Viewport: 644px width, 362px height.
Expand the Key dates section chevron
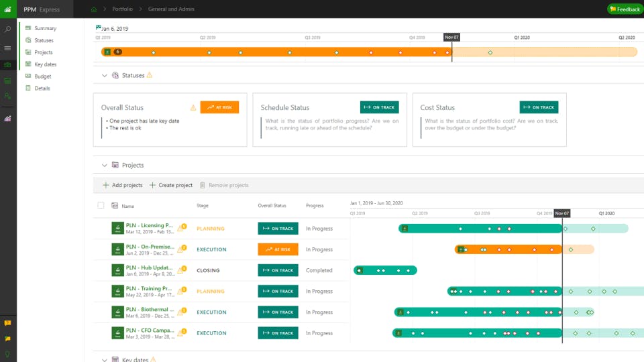(x=105, y=360)
